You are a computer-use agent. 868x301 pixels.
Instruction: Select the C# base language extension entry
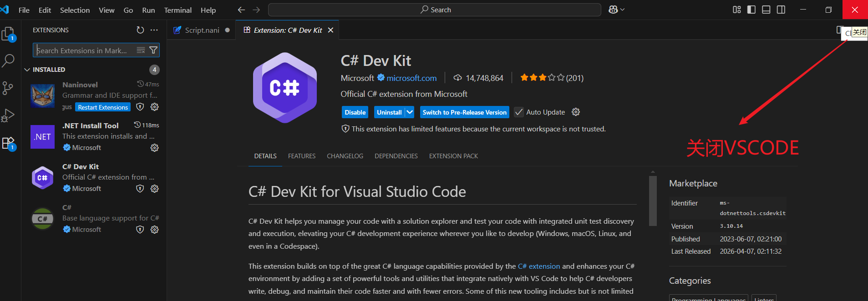[95, 218]
